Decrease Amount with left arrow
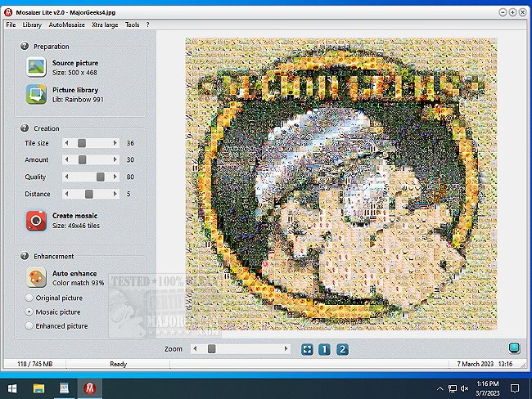The image size is (532, 399). point(67,159)
